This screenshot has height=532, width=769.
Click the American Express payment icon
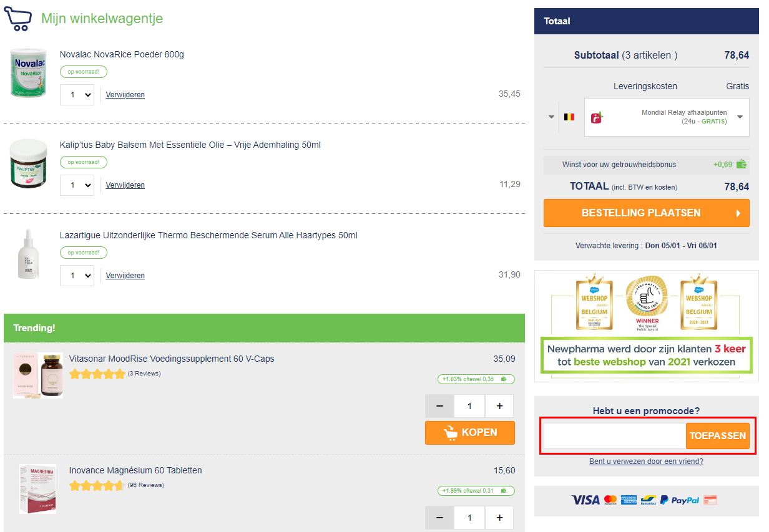click(x=629, y=500)
